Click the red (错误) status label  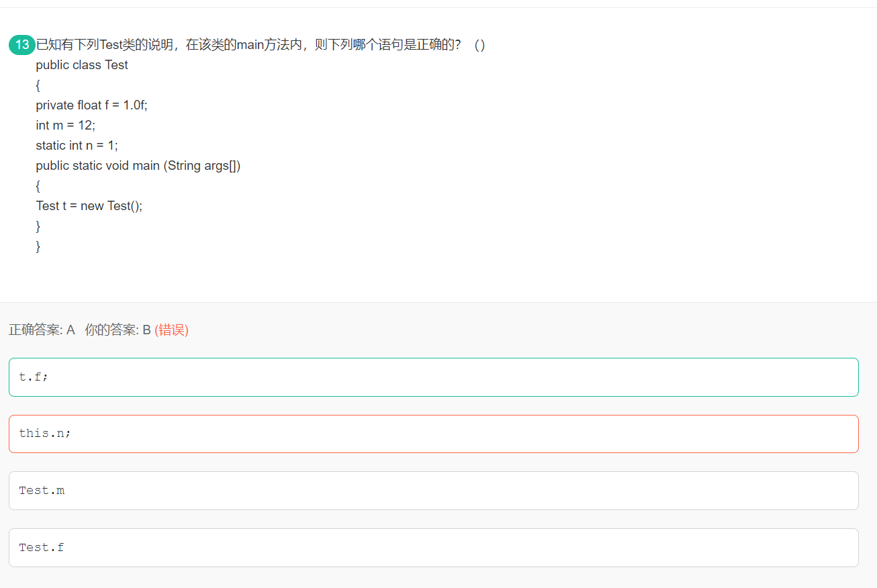click(x=171, y=330)
